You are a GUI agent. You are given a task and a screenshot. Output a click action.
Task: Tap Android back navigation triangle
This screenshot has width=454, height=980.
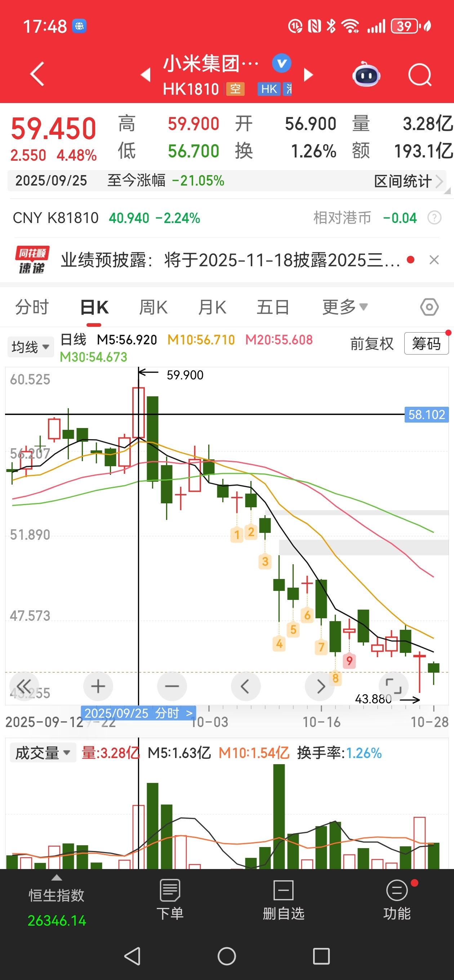coord(133,956)
